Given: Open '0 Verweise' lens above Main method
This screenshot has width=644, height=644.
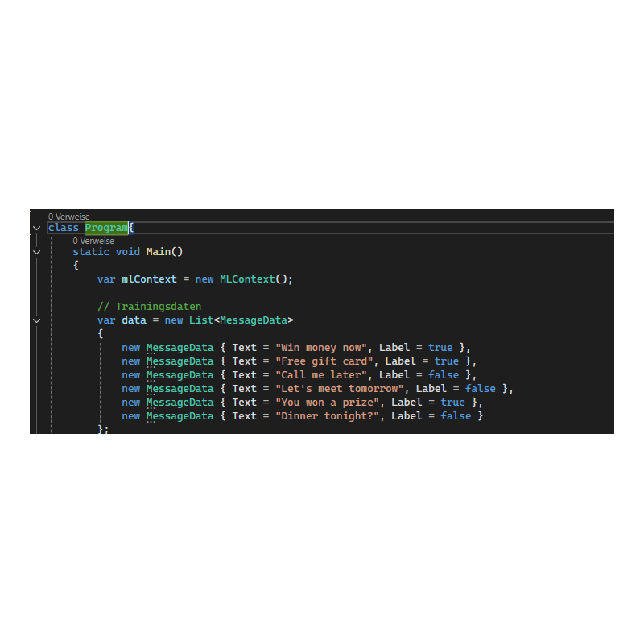Looking at the screenshot, I should 93,241.
